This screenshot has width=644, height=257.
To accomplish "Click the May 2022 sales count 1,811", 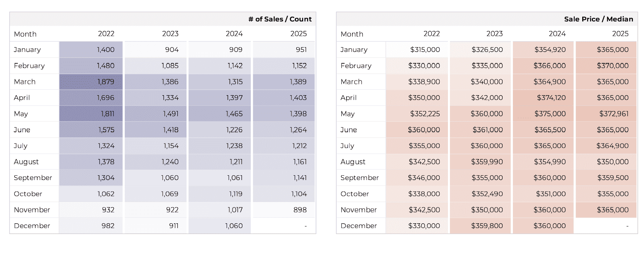I will click(107, 114).
